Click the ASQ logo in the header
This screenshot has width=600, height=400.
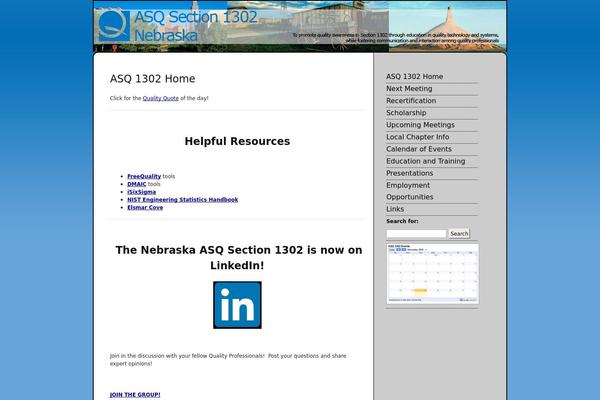114,26
